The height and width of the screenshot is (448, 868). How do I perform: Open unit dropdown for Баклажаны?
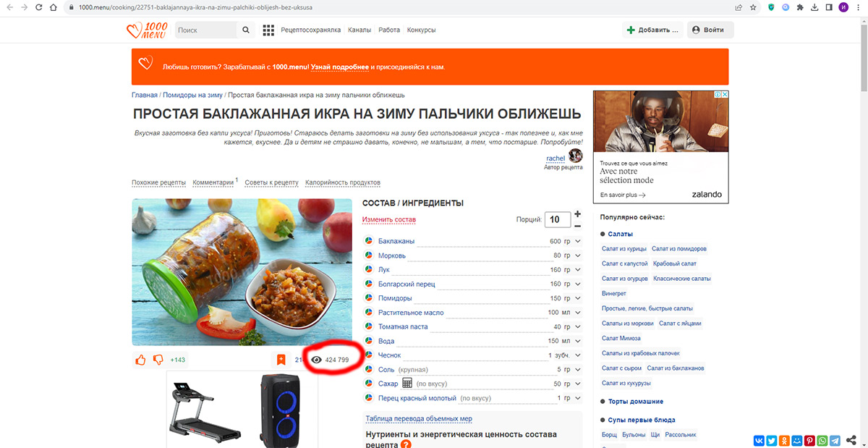[x=577, y=242]
